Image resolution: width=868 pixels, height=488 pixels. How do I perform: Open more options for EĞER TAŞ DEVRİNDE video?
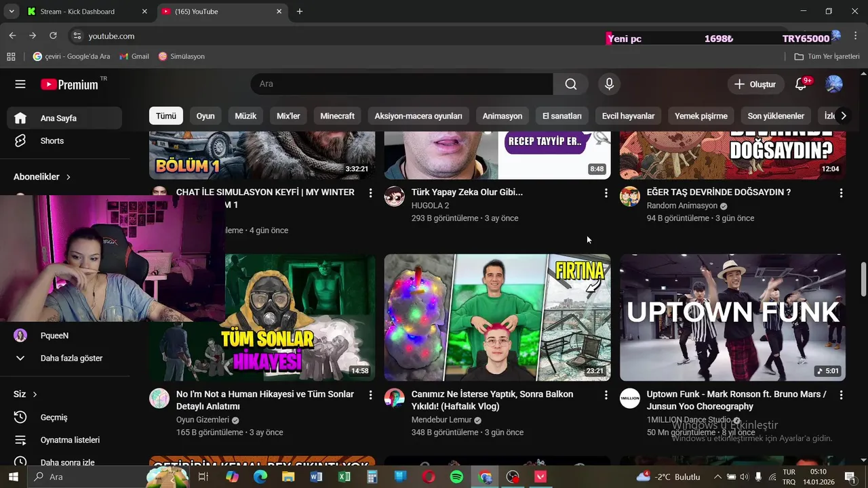click(841, 193)
